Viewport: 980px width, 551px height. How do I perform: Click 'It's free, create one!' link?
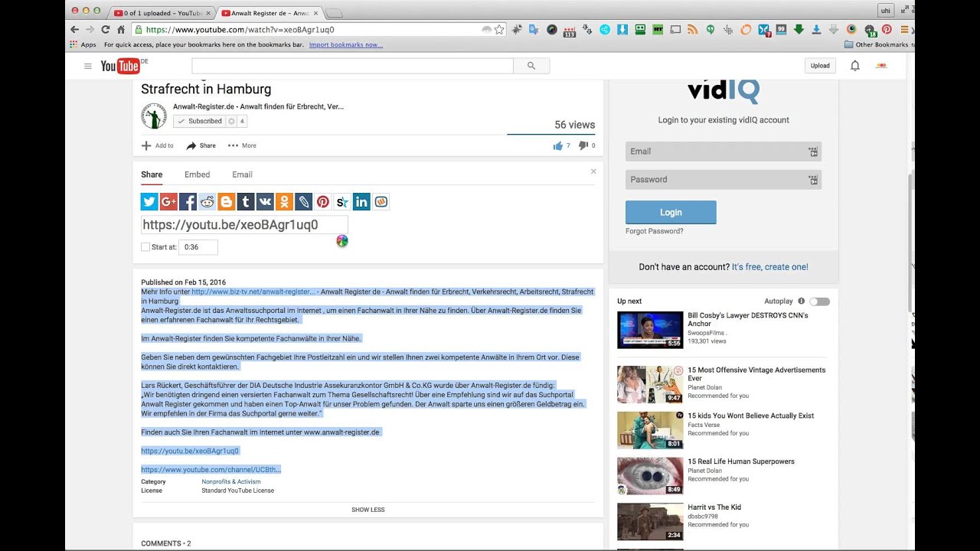tap(769, 267)
